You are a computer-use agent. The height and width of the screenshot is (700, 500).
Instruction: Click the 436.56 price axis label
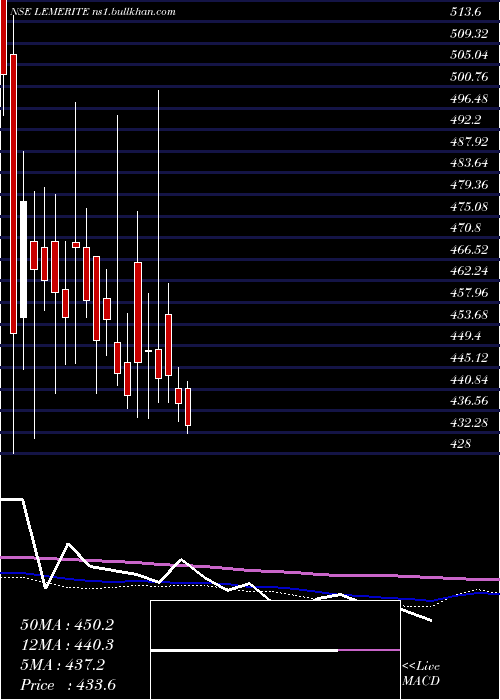(469, 401)
